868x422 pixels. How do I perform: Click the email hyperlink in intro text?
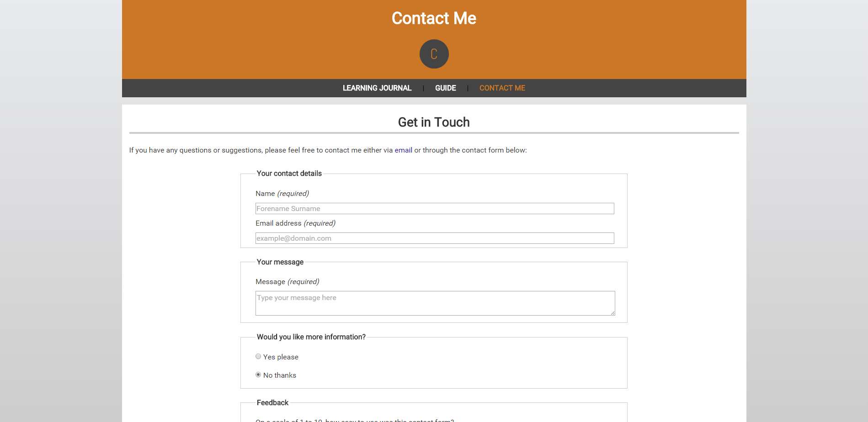404,150
